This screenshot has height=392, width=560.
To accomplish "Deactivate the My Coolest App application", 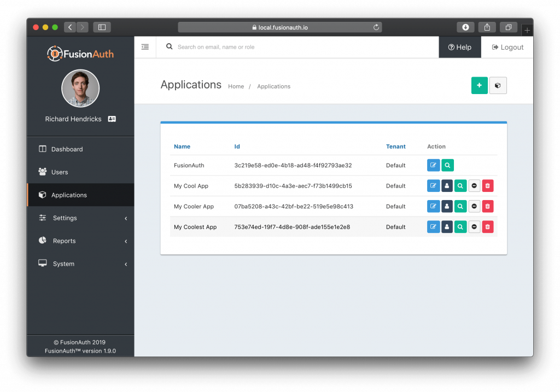I will 474,226.
